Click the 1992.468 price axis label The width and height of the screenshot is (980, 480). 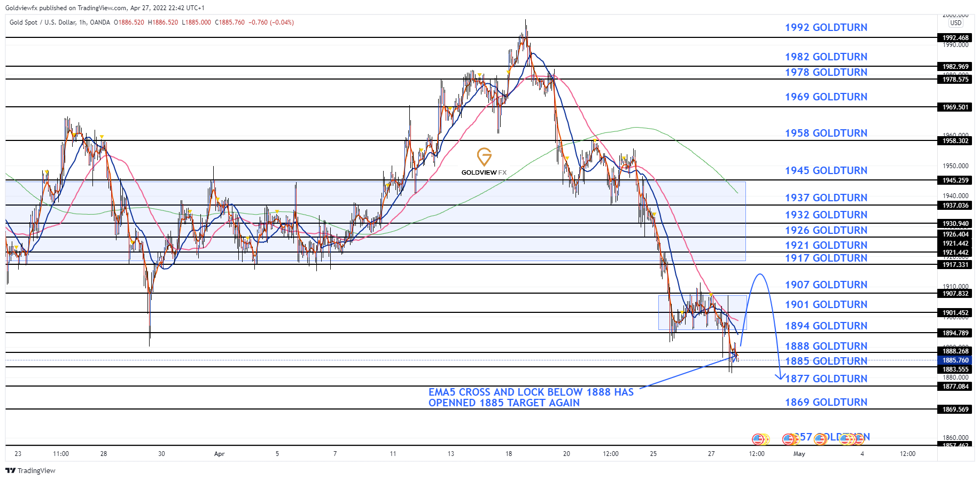pyautogui.click(x=955, y=37)
